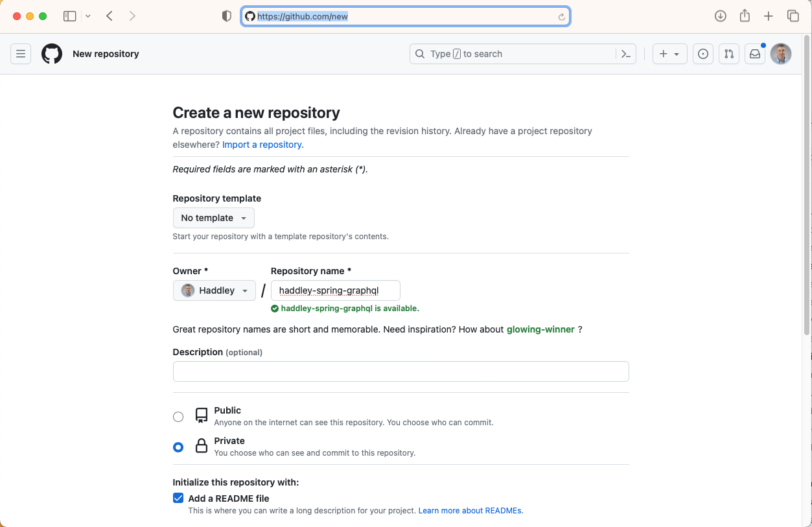Use the glowing-winner name suggestion

click(x=540, y=329)
